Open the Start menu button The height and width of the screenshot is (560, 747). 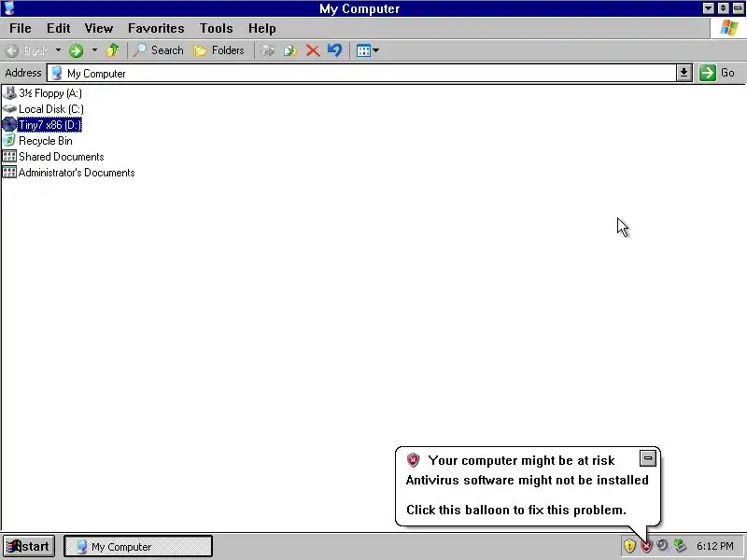coord(29,546)
